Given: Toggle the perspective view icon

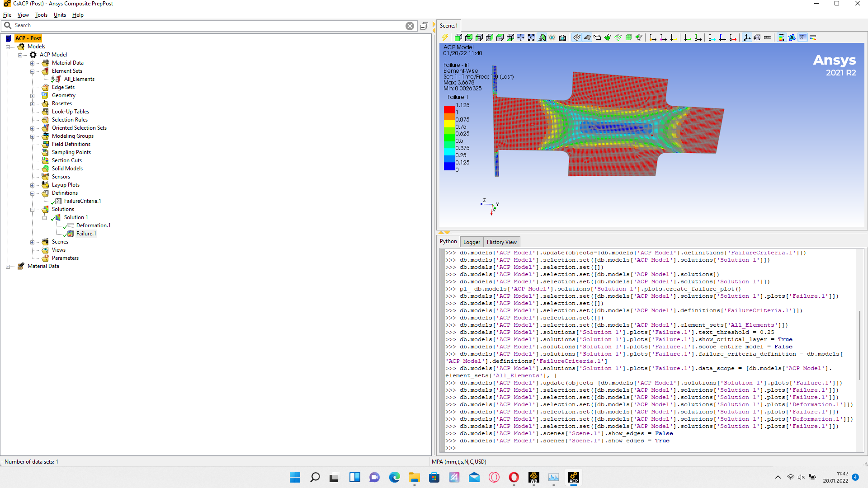Looking at the screenshot, I should click(542, 38).
